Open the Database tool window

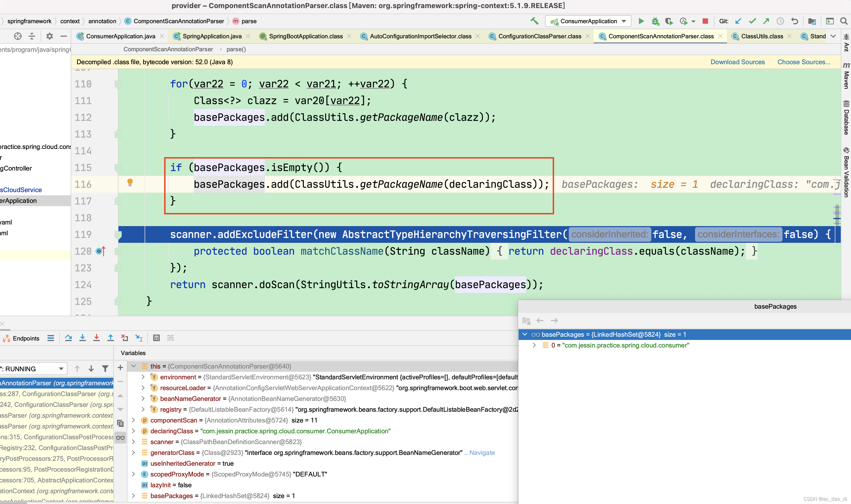846,118
